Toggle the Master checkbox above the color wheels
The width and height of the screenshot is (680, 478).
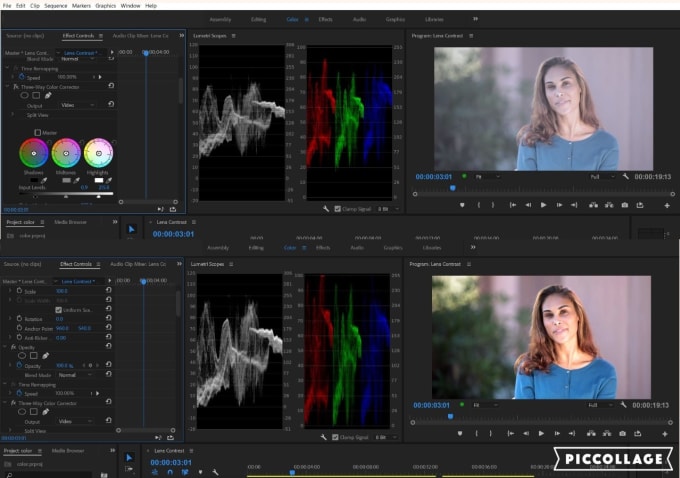[38, 133]
